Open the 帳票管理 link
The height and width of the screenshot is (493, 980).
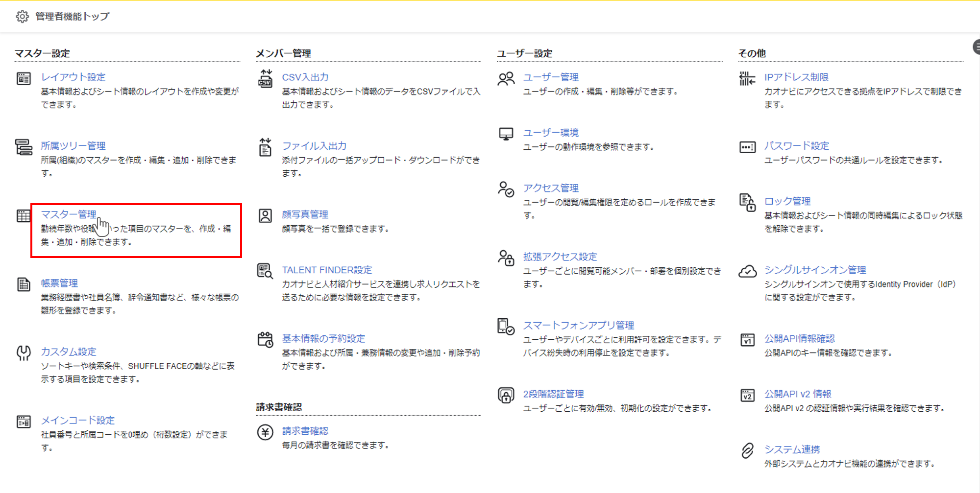(59, 283)
